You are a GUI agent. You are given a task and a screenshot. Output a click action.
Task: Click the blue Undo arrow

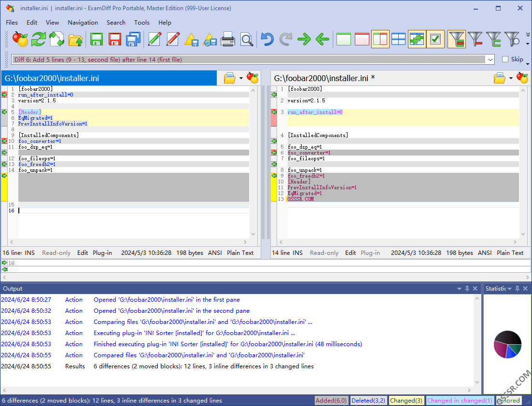267,40
